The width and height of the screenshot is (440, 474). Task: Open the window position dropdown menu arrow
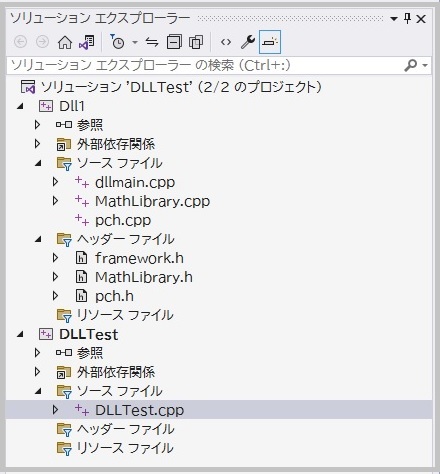(394, 19)
